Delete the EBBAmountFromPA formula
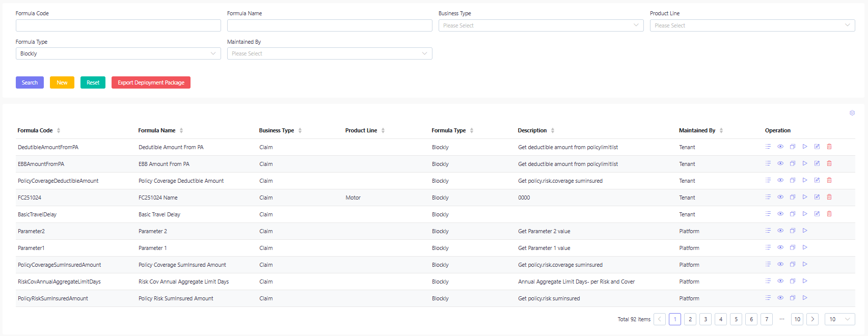This screenshot has height=336, width=868. click(x=829, y=163)
